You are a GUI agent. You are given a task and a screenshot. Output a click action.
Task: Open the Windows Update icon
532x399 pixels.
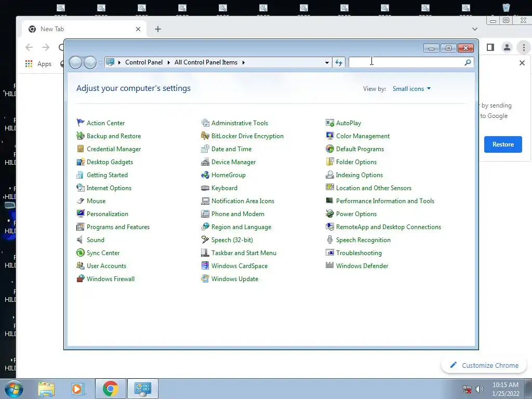tap(205, 278)
